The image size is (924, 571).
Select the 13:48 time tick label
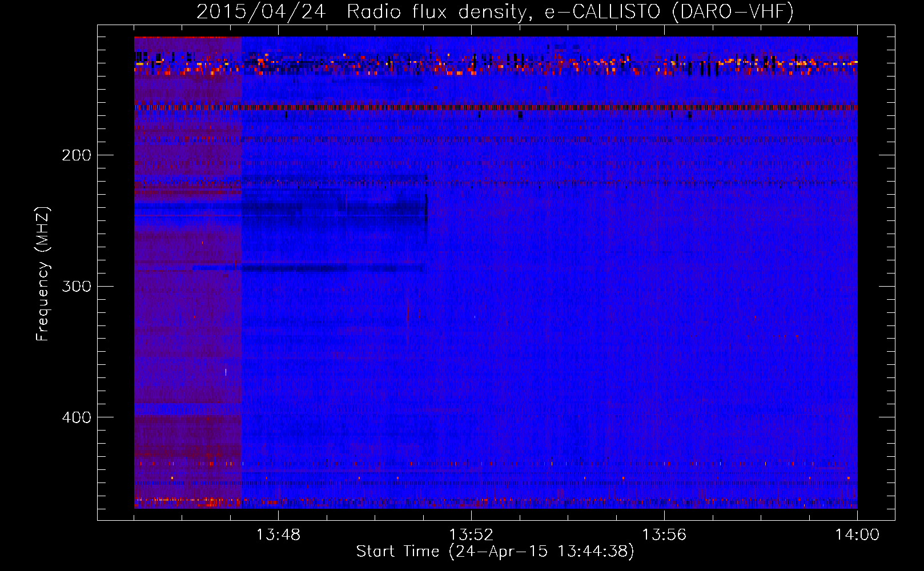[278, 535]
